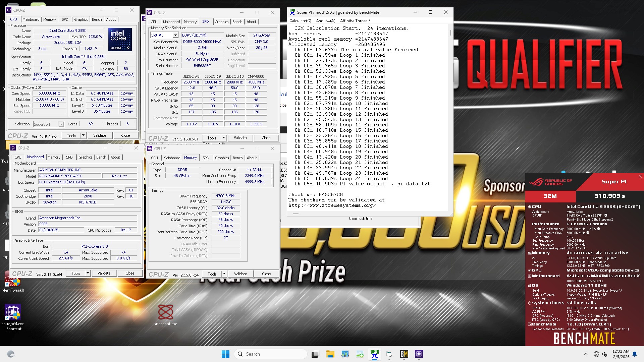This screenshot has height=362, width=644.
Task: Expand Tools arrow in CPU-Z SPD window
Action: pos(224,138)
